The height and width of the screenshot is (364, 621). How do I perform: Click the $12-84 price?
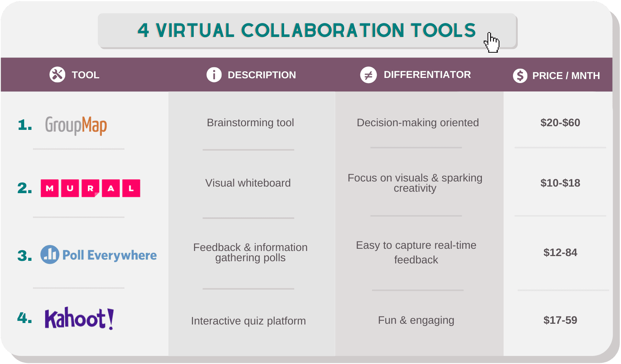pyautogui.click(x=560, y=252)
